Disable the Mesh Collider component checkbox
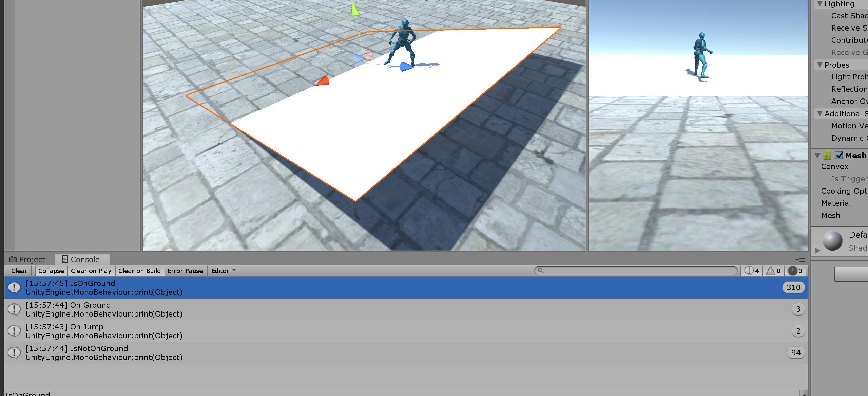Image resolution: width=868 pixels, height=396 pixels. [838, 156]
